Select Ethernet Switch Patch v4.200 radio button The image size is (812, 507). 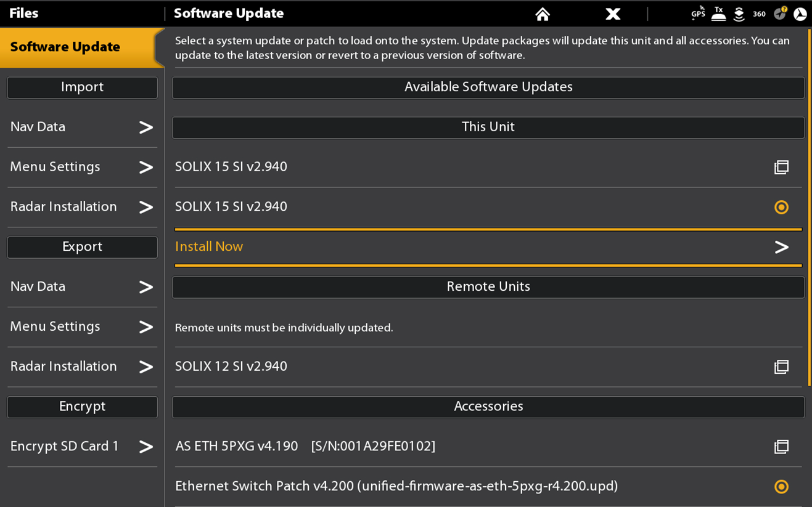[x=781, y=487]
